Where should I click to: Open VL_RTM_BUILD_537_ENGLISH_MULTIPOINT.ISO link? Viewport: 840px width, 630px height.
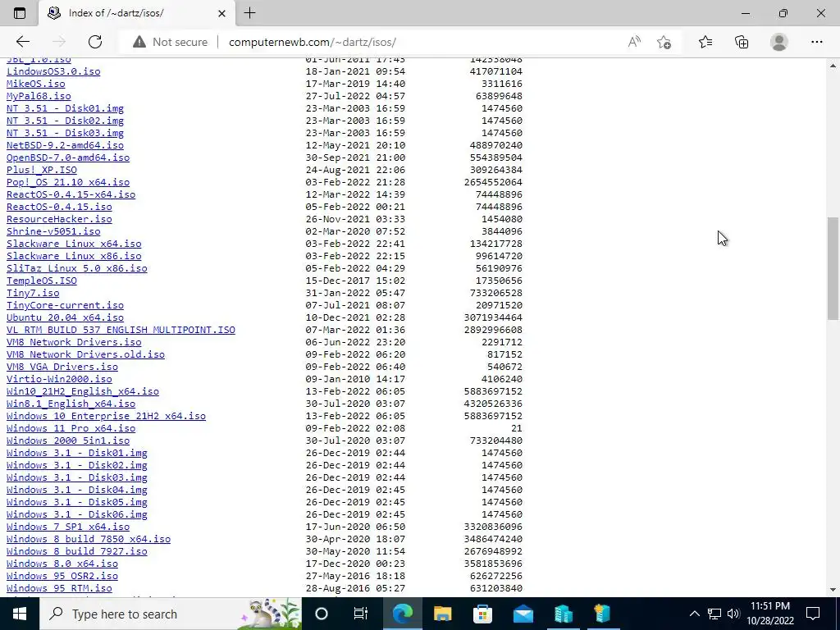pos(121,330)
